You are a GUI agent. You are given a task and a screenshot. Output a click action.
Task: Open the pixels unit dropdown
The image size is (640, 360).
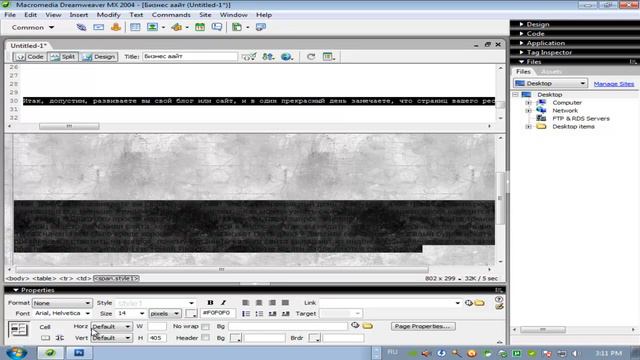[165, 313]
